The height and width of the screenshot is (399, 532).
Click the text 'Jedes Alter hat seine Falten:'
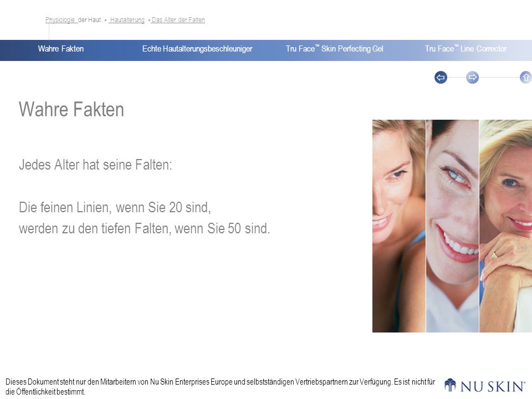pyautogui.click(x=95, y=165)
